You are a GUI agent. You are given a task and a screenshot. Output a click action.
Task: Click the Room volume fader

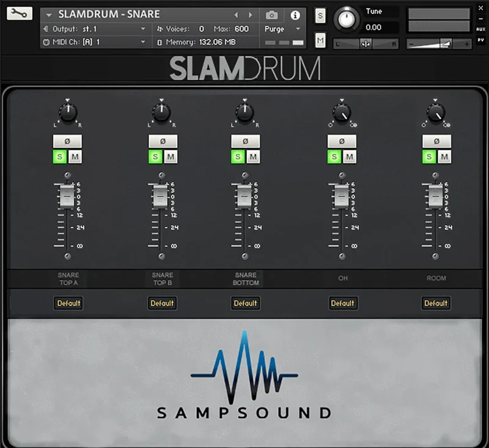pos(435,196)
